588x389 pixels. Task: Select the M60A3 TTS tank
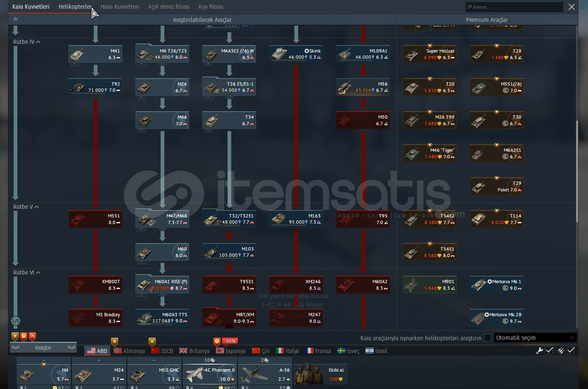(x=162, y=318)
